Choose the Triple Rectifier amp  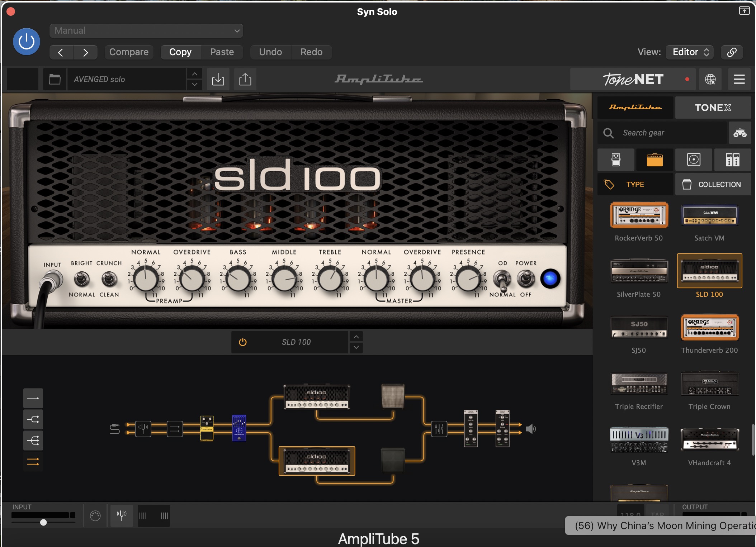639,384
